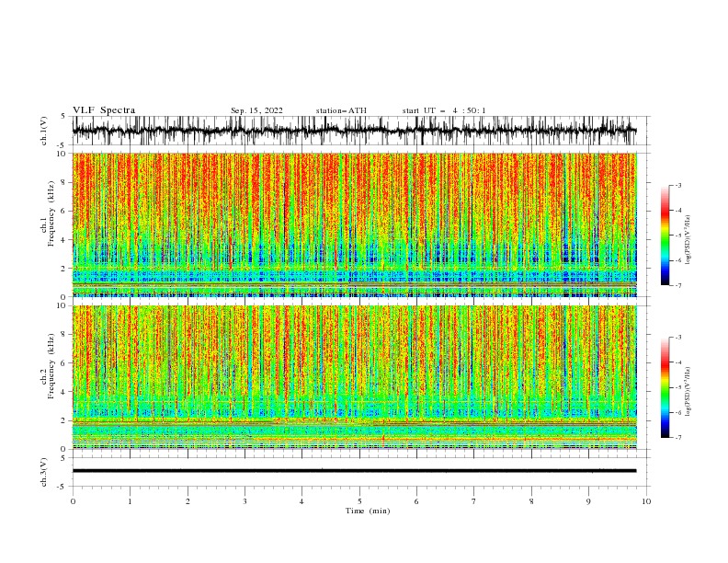Click the lower color scale bar for ch.2
Screen dimensions: 728x563
pyautogui.click(x=665, y=387)
